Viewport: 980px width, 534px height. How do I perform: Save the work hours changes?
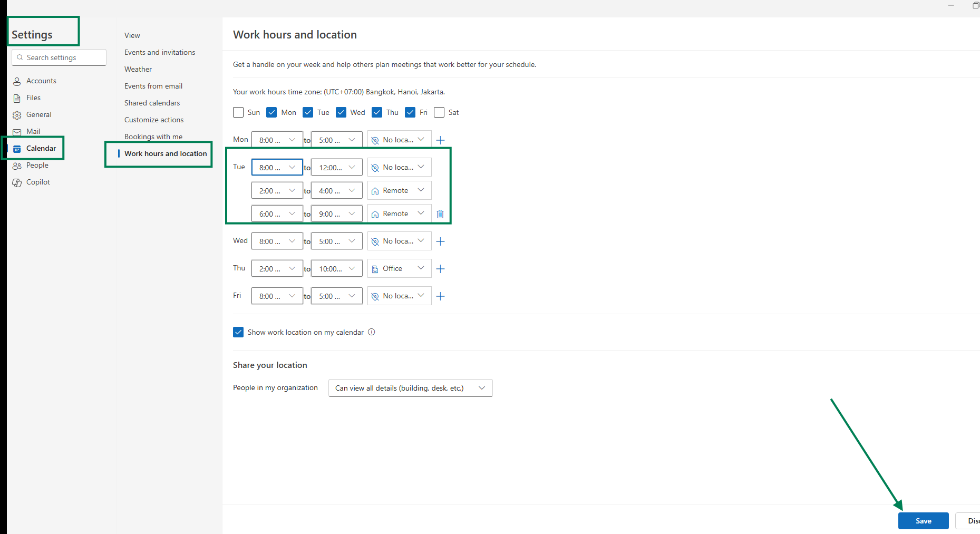click(x=924, y=521)
